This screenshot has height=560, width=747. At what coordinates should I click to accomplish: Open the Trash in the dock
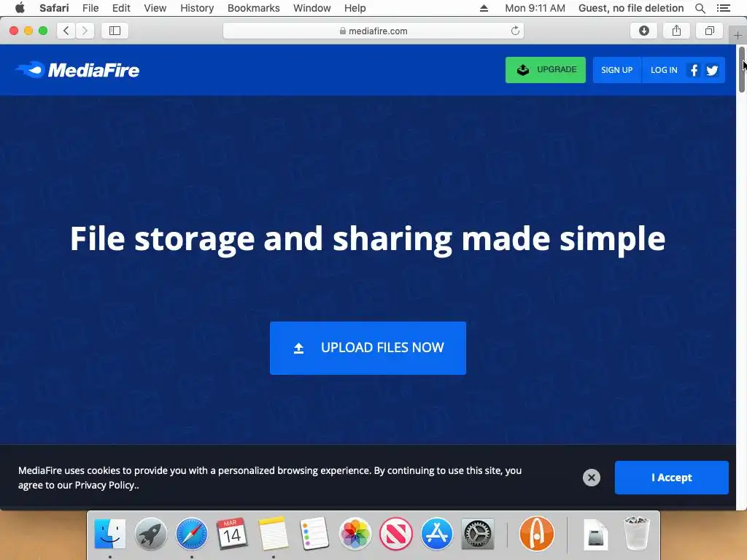(x=637, y=533)
